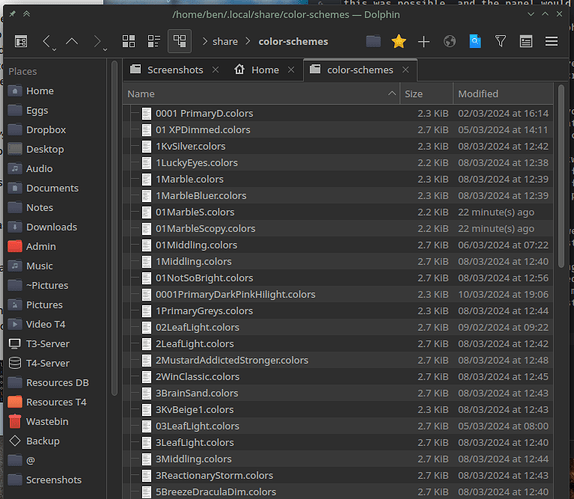Viewport: 574px width, 499px height.
Task: Open back history dropdown arrow
Action: 54,49
